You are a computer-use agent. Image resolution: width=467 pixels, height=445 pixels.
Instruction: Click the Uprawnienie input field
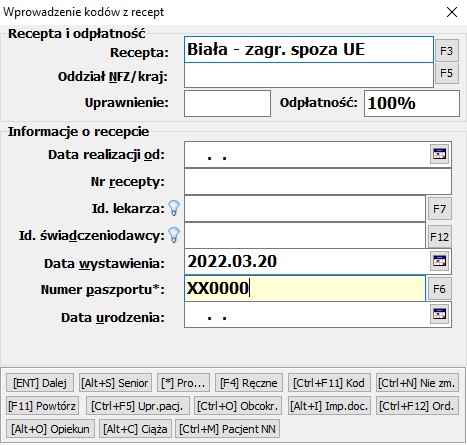[227, 104]
